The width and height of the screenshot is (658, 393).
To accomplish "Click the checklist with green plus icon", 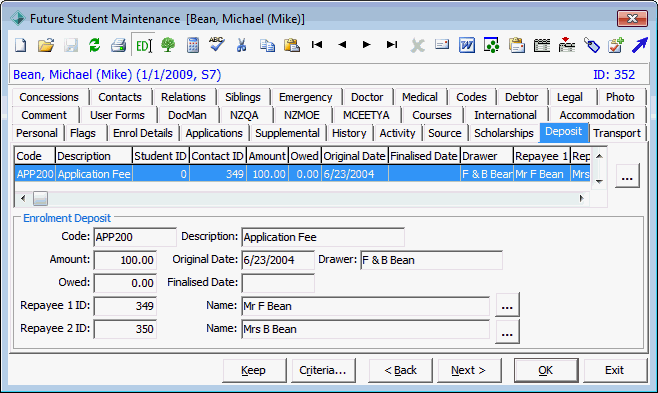I will (616, 45).
